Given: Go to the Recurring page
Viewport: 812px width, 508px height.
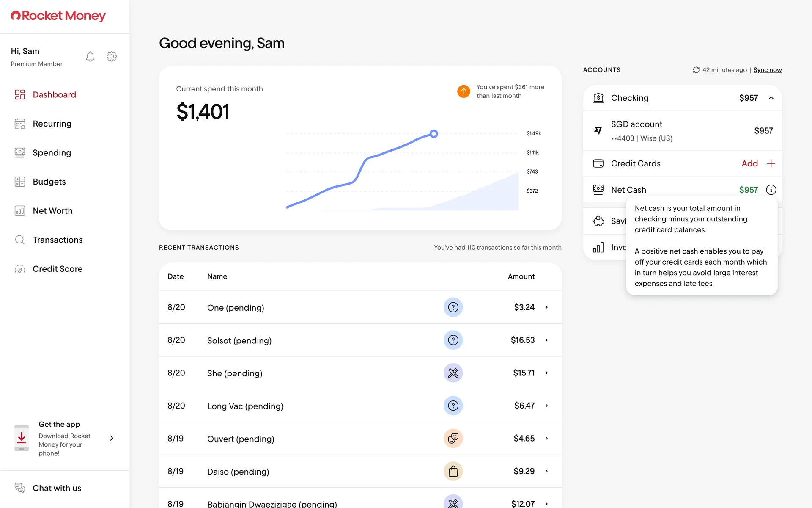Looking at the screenshot, I should pos(52,124).
